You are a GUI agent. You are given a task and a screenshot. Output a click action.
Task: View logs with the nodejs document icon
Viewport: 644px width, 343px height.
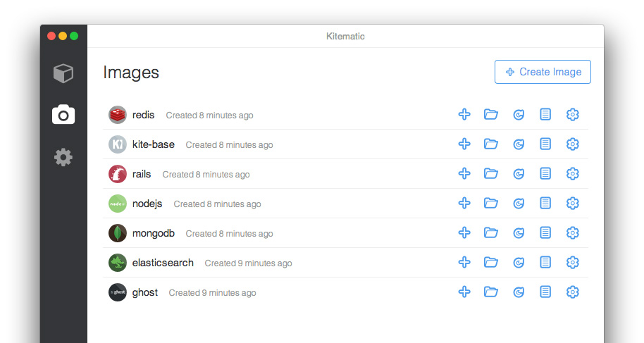point(545,204)
